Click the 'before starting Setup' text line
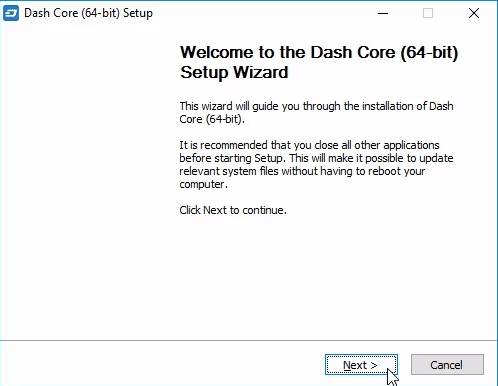 tap(316, 158)
